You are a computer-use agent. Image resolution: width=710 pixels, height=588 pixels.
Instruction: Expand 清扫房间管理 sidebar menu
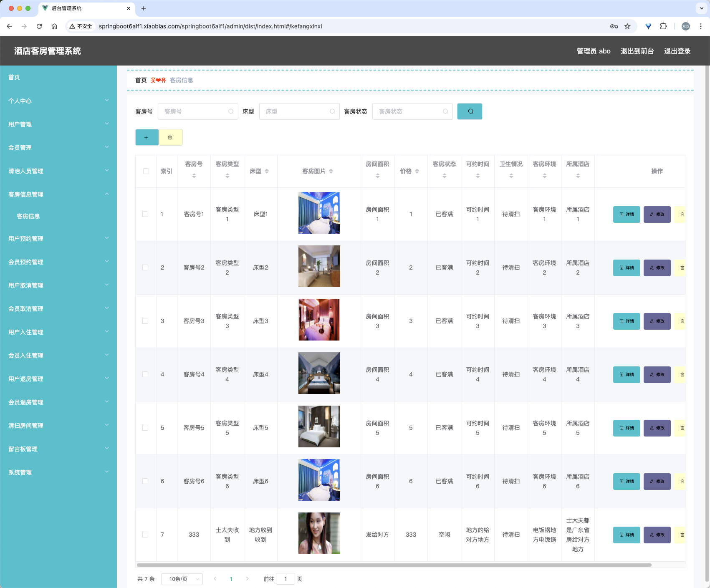(x=58, y=426)
